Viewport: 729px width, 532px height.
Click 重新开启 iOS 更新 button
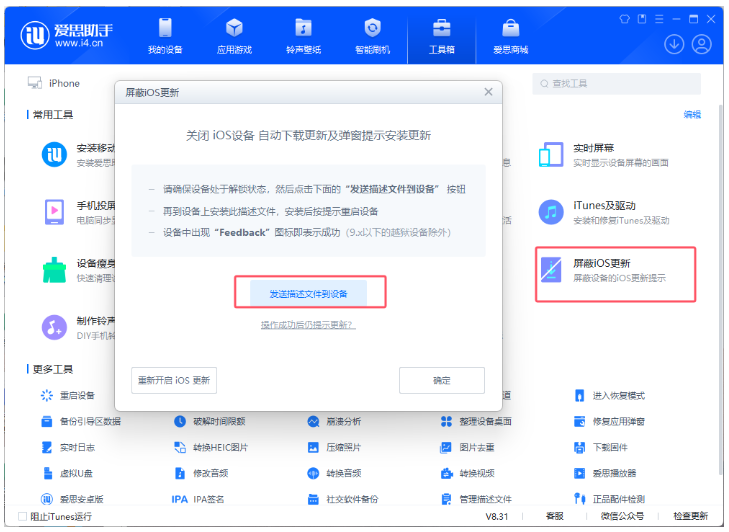[x=174, y=380]
